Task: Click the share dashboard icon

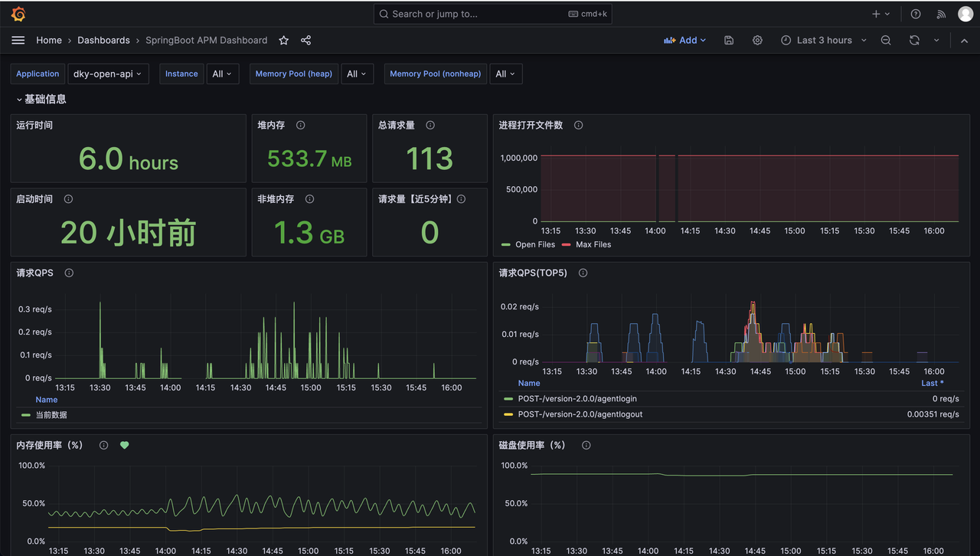Action: [306, 41]
